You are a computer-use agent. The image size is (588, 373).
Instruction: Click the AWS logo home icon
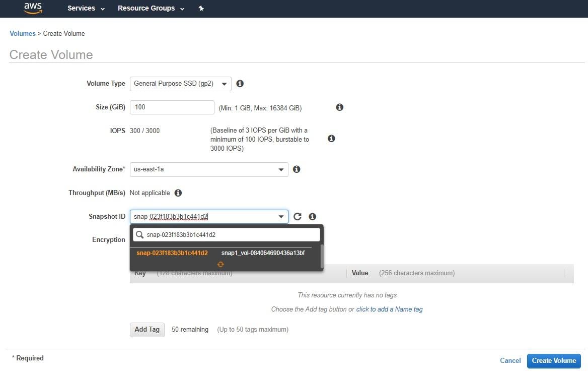tap(33, 8)
